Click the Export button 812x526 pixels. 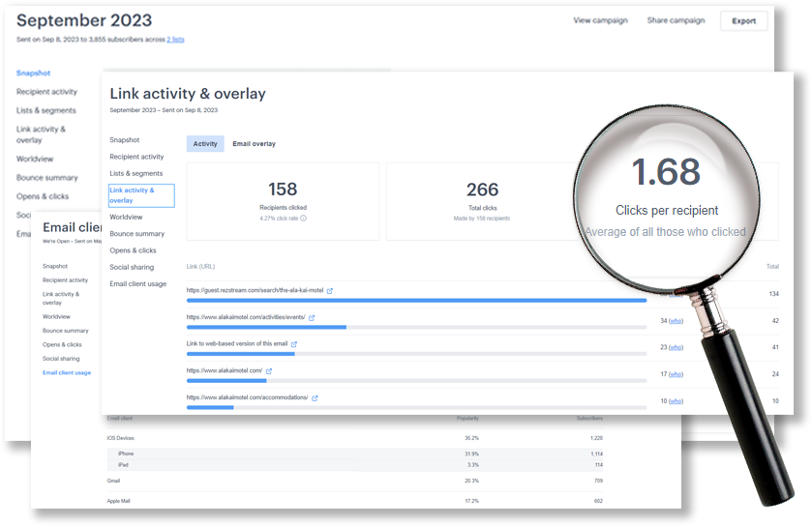click(x=743, y=21)
